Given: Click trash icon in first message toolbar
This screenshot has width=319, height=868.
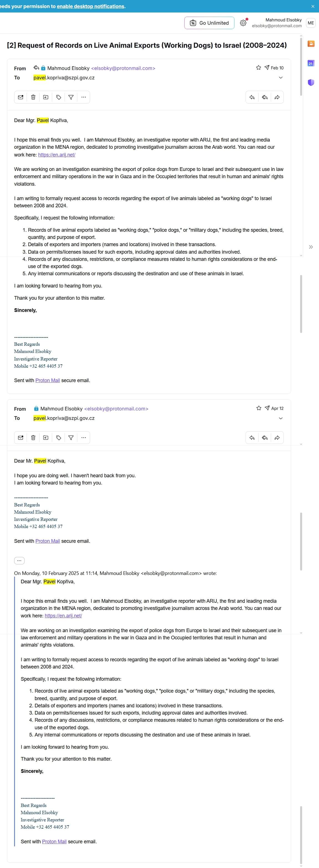Looking at the screenshot, I should pos(33,97).
